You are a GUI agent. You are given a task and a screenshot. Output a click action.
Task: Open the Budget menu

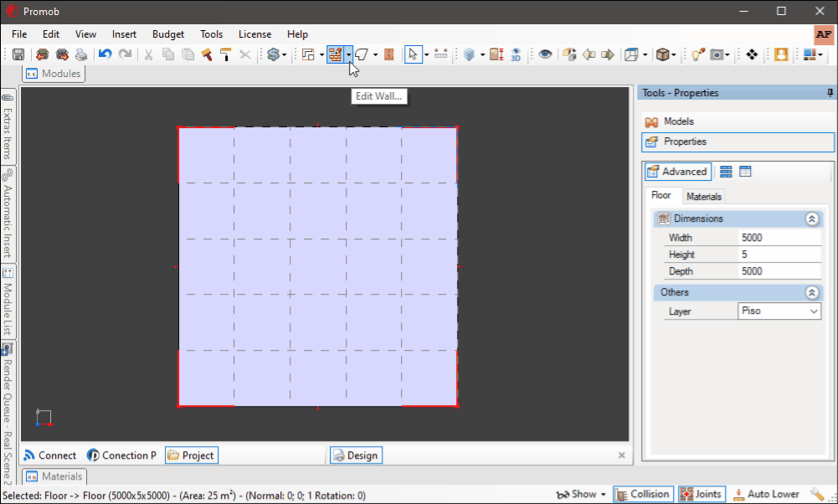167,34
